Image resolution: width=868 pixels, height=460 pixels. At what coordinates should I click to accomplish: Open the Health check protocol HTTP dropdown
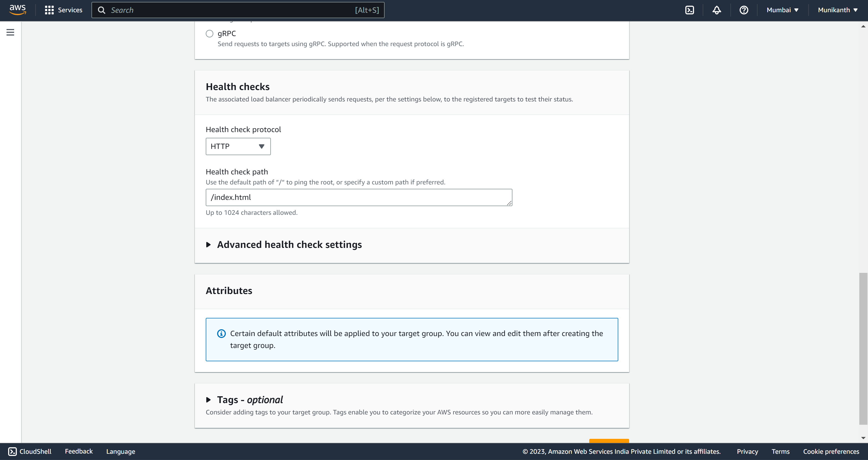238,146
